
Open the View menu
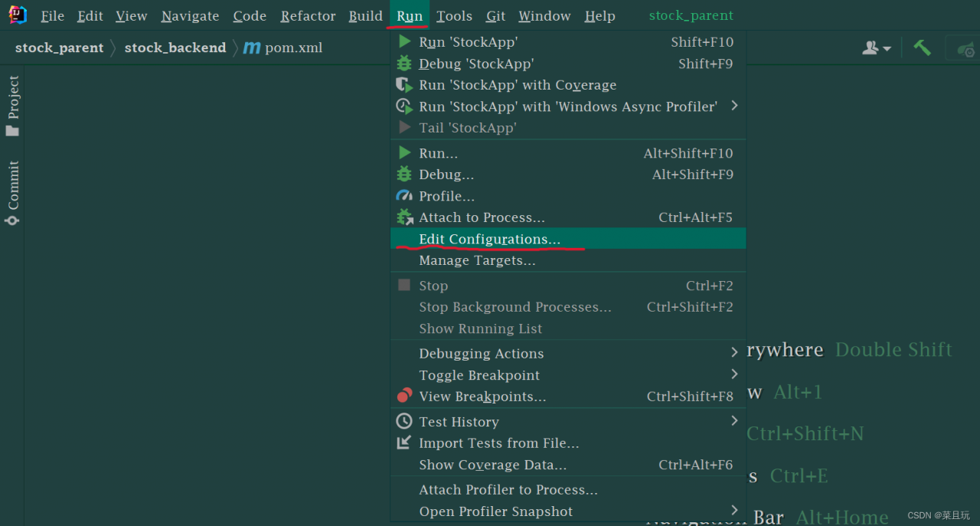tap(132, 15)
